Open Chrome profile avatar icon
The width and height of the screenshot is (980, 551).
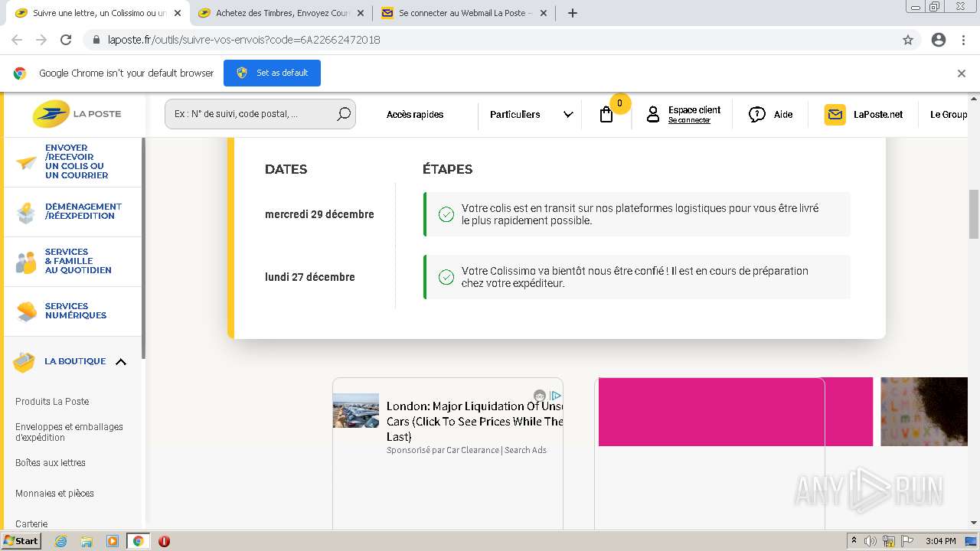[939, 40]
